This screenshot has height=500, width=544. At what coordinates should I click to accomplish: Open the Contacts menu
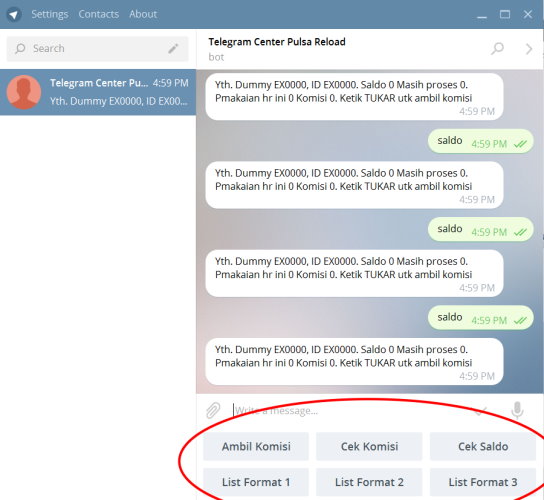click(99, 14)
